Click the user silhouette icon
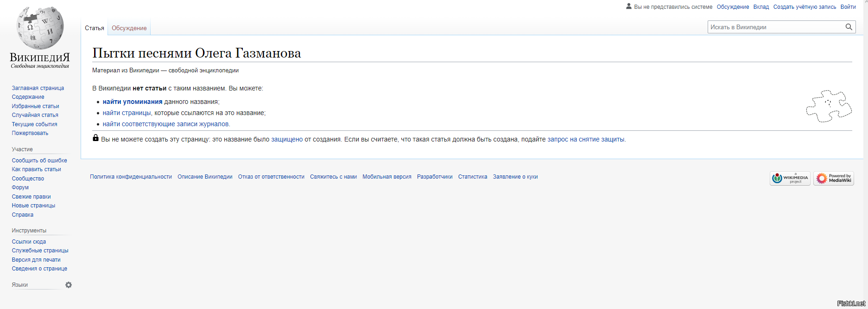 629,6
